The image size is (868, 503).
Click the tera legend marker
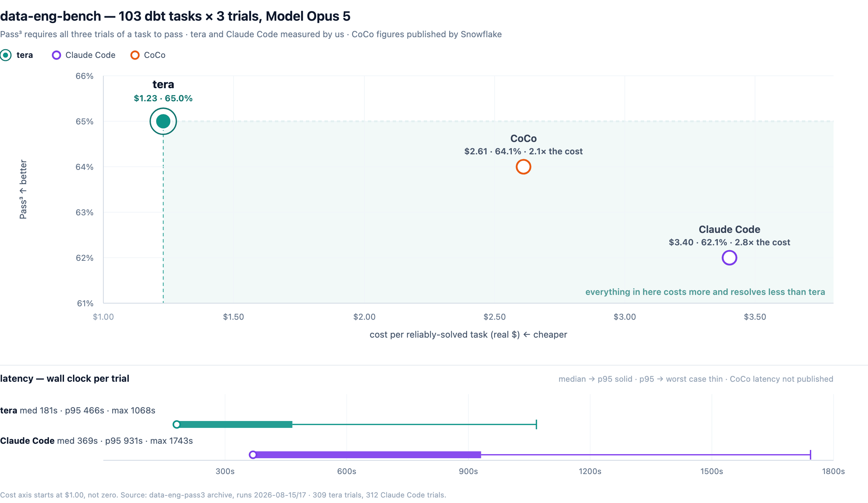tap(6, 55)
